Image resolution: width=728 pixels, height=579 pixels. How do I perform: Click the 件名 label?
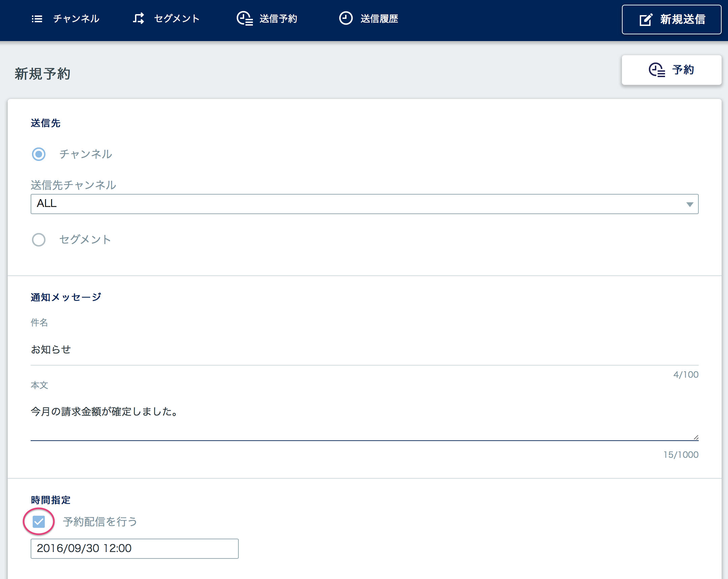pyautogui.click(x=39, y=322)
